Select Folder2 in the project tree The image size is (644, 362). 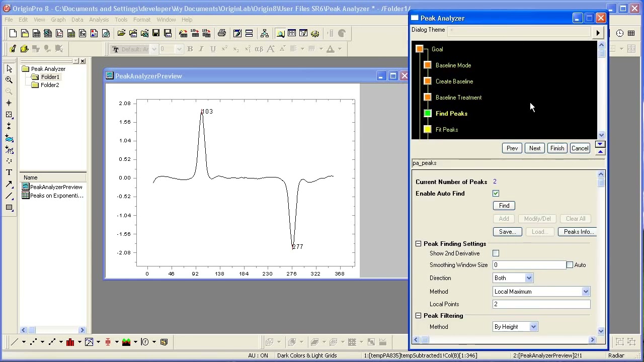[x=50, y=85]
